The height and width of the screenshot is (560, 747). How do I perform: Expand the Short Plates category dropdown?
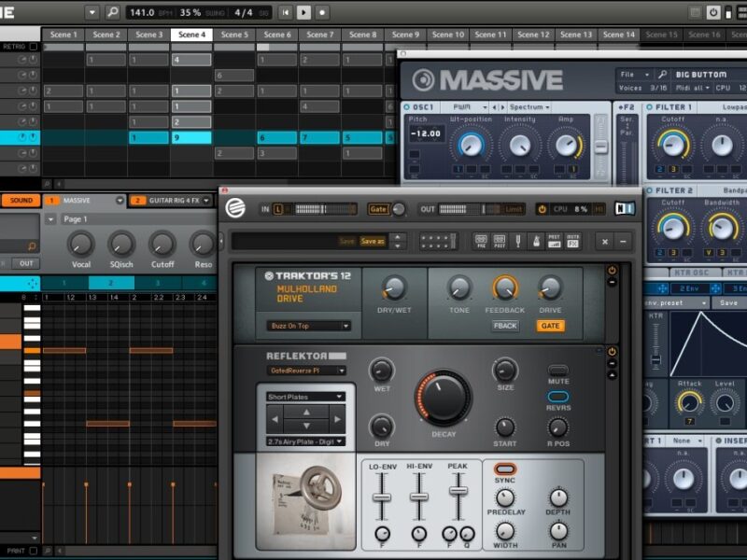tap(305, 397)
